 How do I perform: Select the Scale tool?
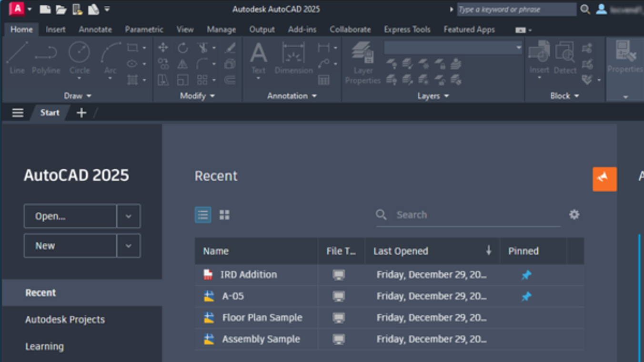(182, 80)
